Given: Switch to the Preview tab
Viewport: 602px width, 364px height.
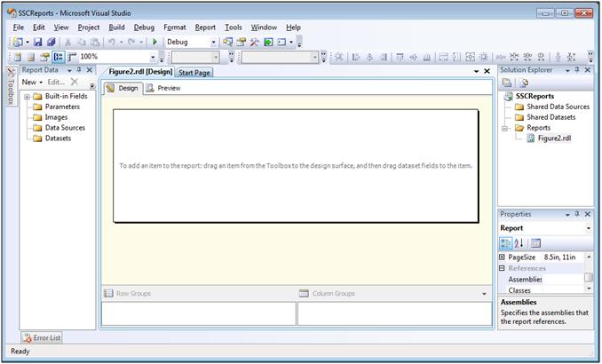Looking at the screenshot, I should point(163,88).
